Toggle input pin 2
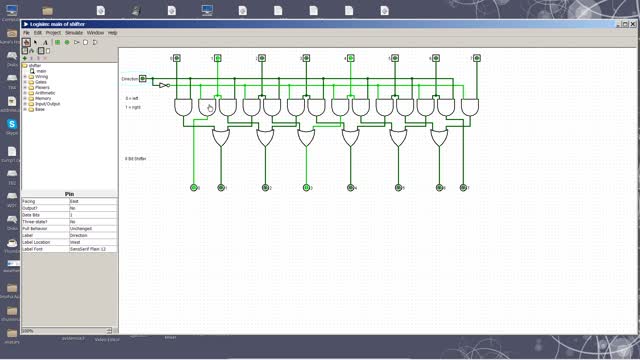The image size is (640, 360). pos(262,58)
